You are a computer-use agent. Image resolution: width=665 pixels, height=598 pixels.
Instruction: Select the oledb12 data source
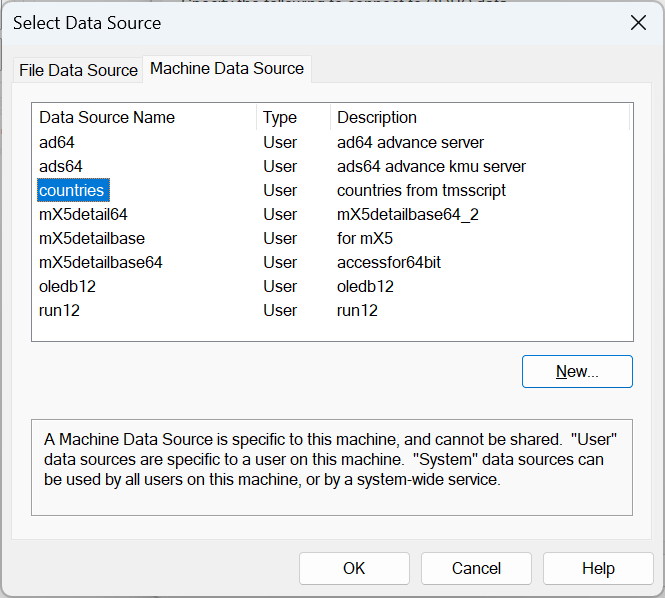click(67, 286)
